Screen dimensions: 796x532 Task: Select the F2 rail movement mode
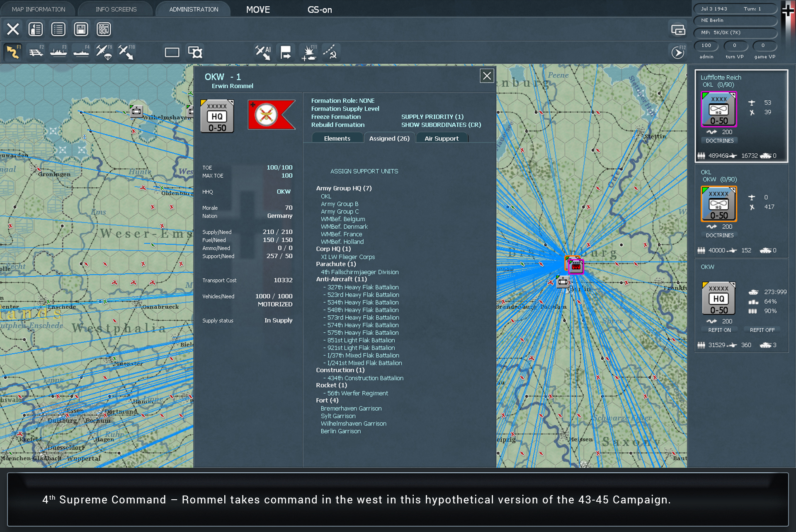coord(36,52)
